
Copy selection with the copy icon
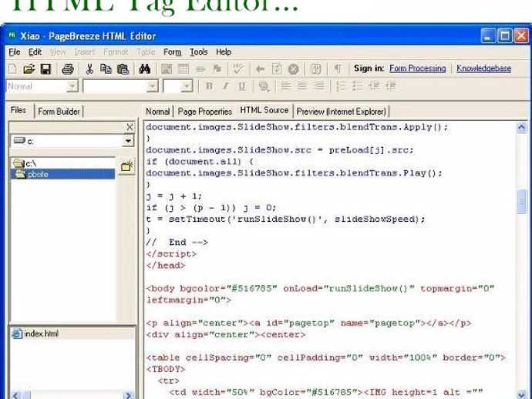[106, 69]
